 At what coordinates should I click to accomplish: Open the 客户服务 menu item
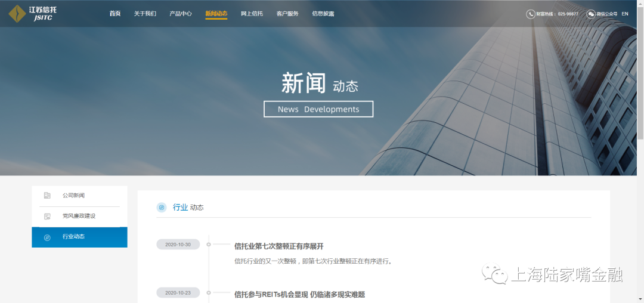click(x=287, y=14)
